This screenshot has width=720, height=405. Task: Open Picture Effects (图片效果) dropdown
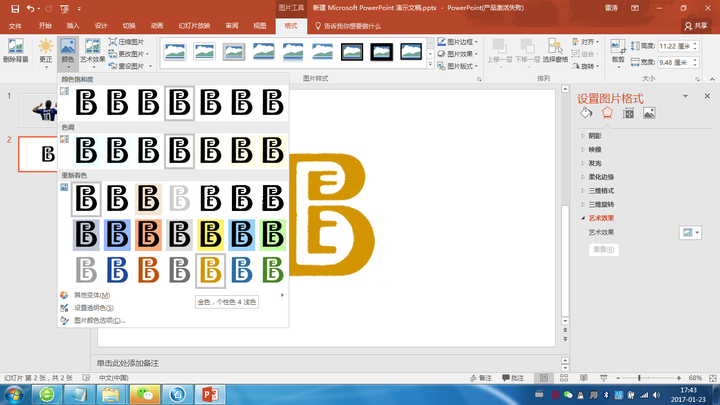(457, 54)
